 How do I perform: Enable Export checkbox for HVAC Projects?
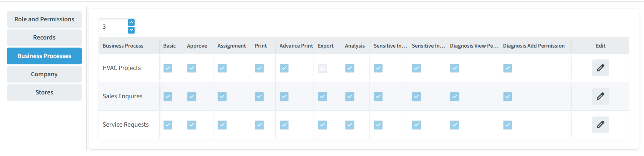coord(322,68)
